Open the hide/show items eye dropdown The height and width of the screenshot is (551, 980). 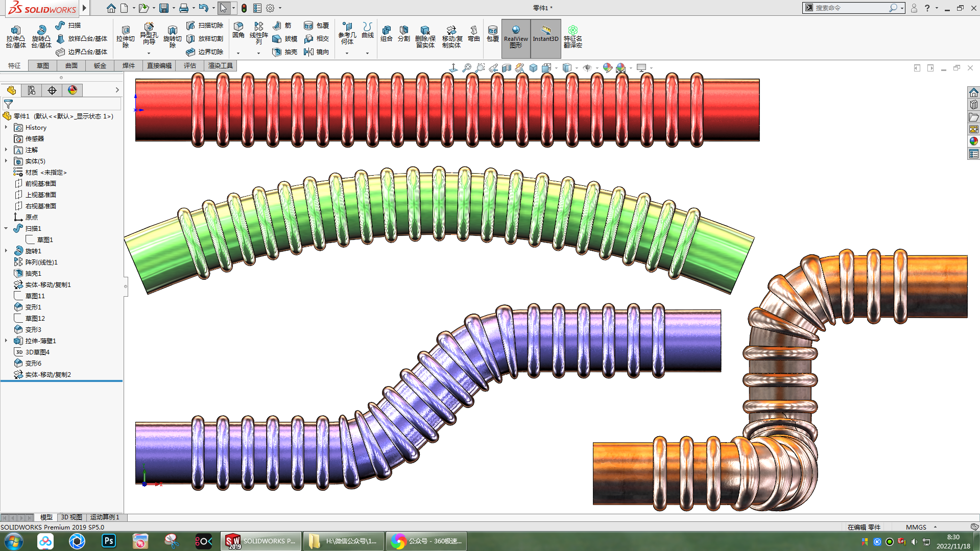[597, 68]
